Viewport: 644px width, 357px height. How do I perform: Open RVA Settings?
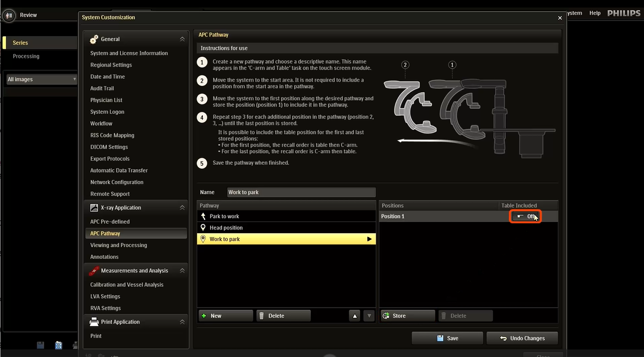(x=105, y=308)
